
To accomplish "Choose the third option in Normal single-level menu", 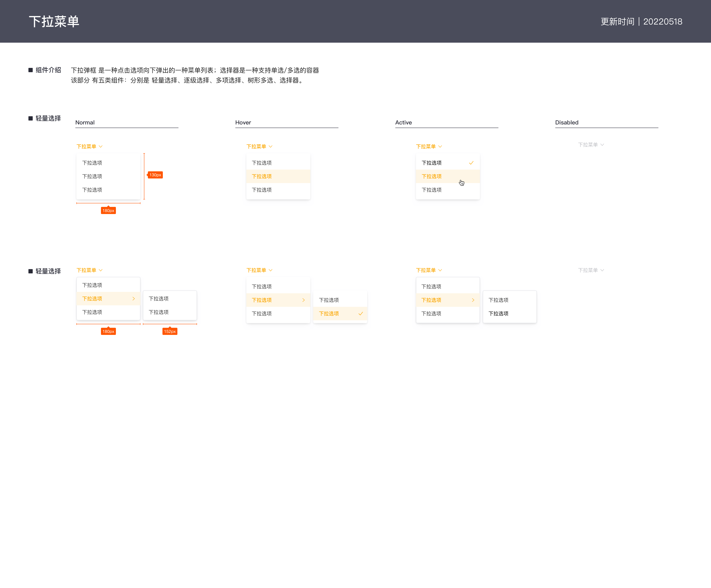I will click(108, 190).
